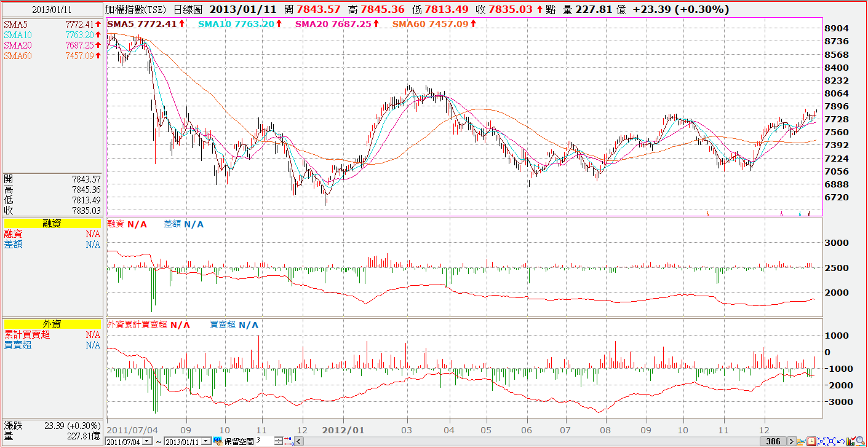Click the magnifying glass search icon

861,441
